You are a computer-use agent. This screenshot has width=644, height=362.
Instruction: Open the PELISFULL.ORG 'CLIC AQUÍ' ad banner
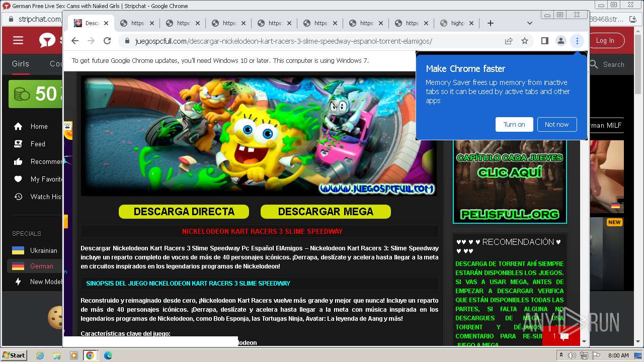point(510,181)
